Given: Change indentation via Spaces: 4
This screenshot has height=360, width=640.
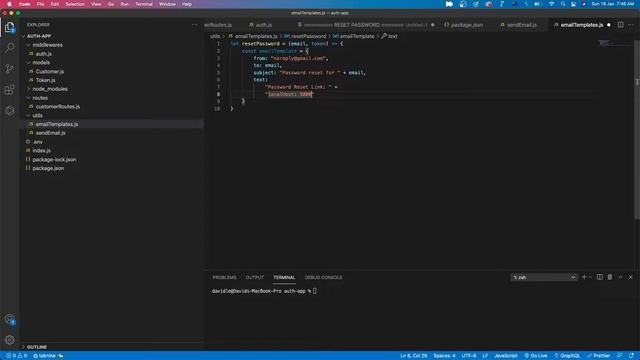Looking at the screenshot, I should (444, 356).
